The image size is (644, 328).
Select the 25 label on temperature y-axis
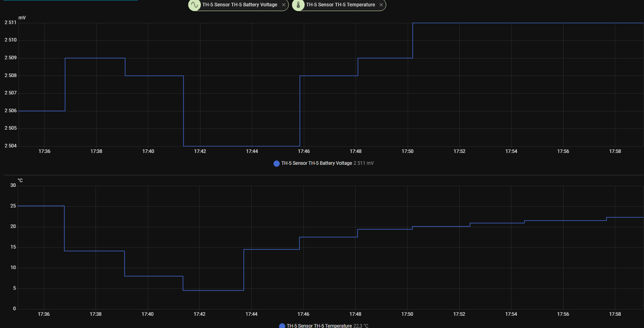click(x=13, y=206)
